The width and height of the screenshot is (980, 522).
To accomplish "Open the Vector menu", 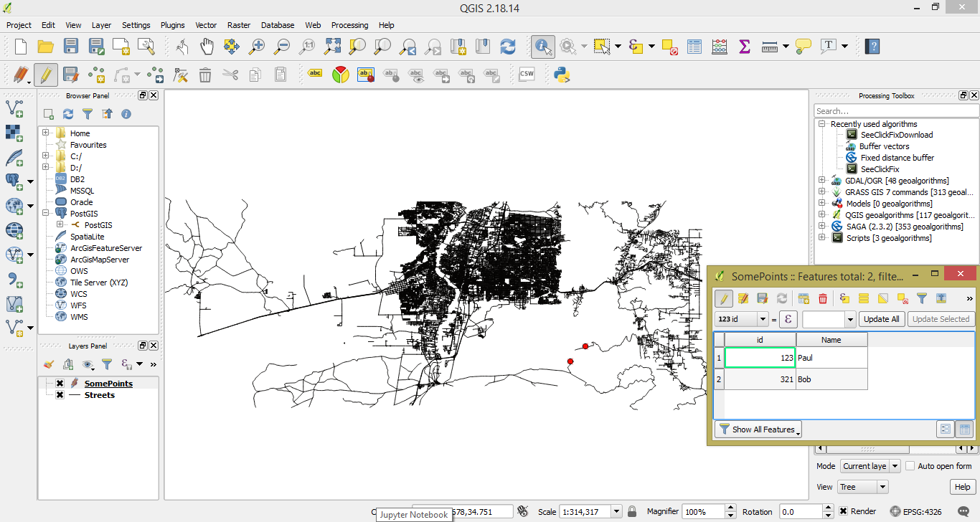I will [x=206, y=25].
